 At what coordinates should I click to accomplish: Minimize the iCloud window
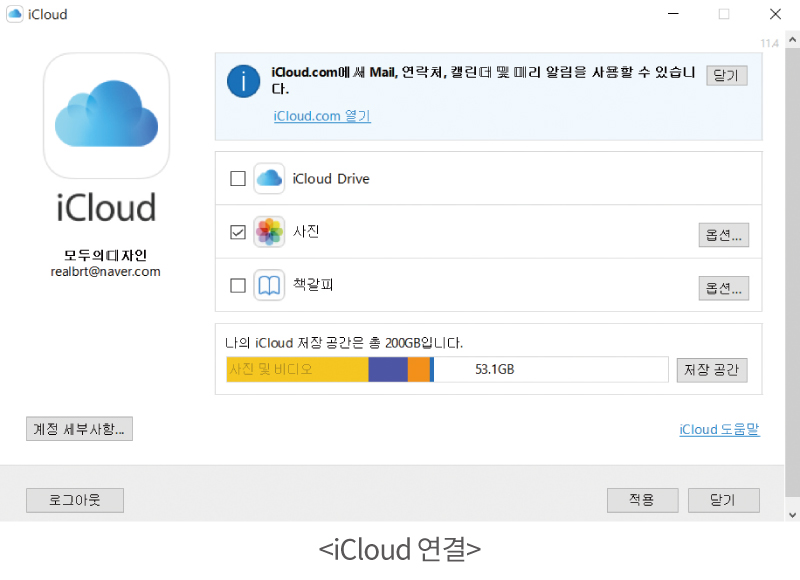tap(673, 14)
